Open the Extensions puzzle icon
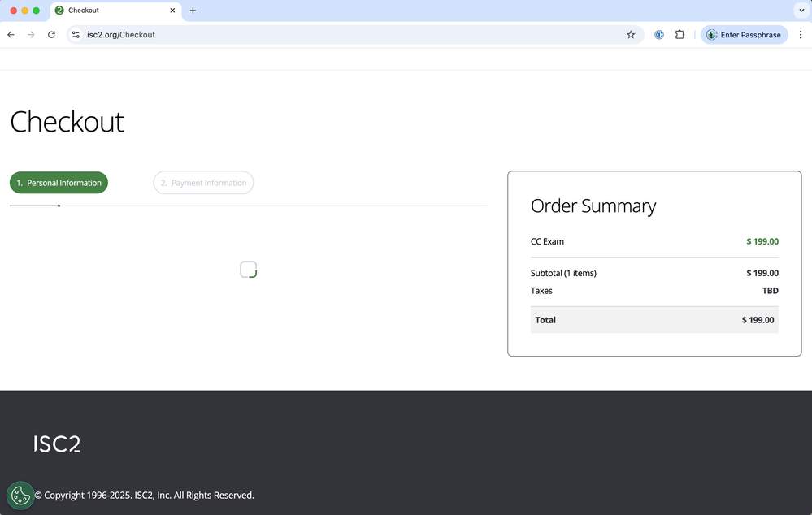The height and width of the screenshot is (515, 812). click(680, 35)
